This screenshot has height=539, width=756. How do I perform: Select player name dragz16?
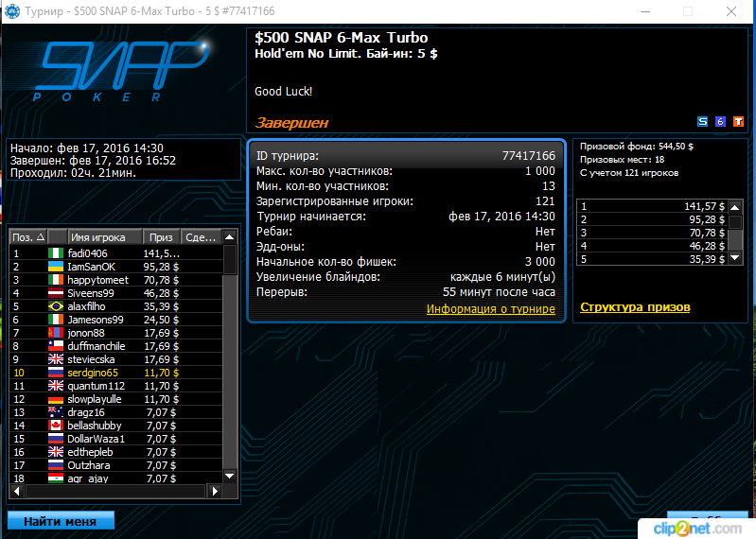click(x=86, y=412)
